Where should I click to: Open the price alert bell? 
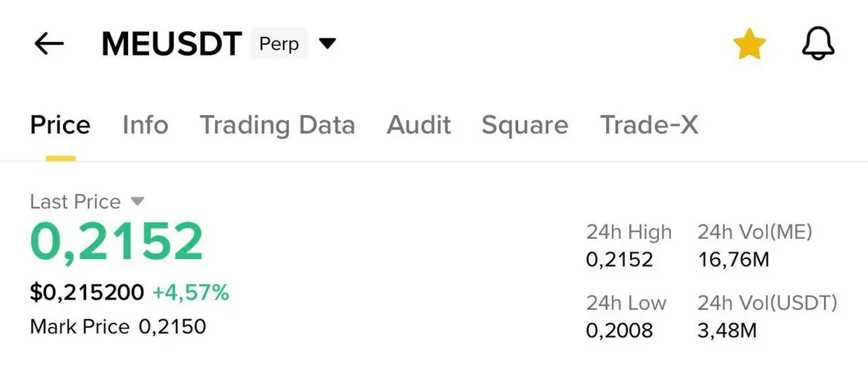(x=818, y=44)
